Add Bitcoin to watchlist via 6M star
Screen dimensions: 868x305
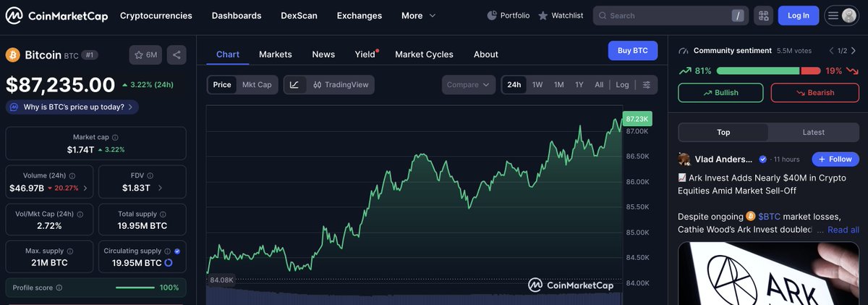(145, 55)
